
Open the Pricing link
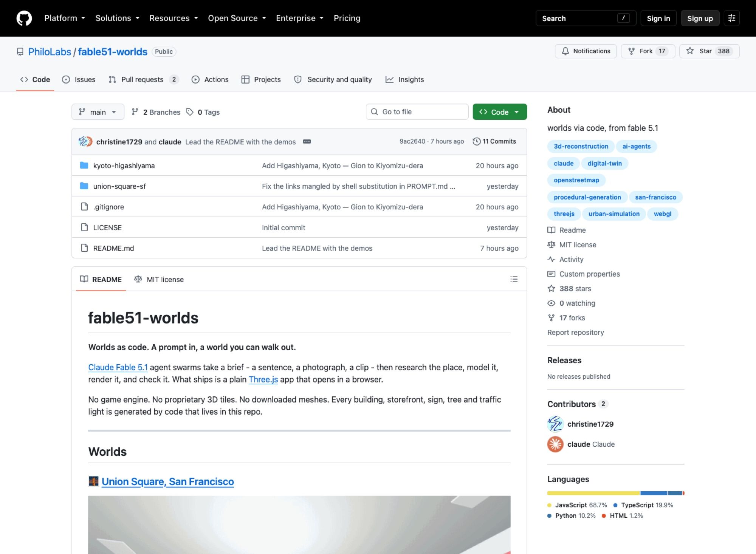(347, 18)
